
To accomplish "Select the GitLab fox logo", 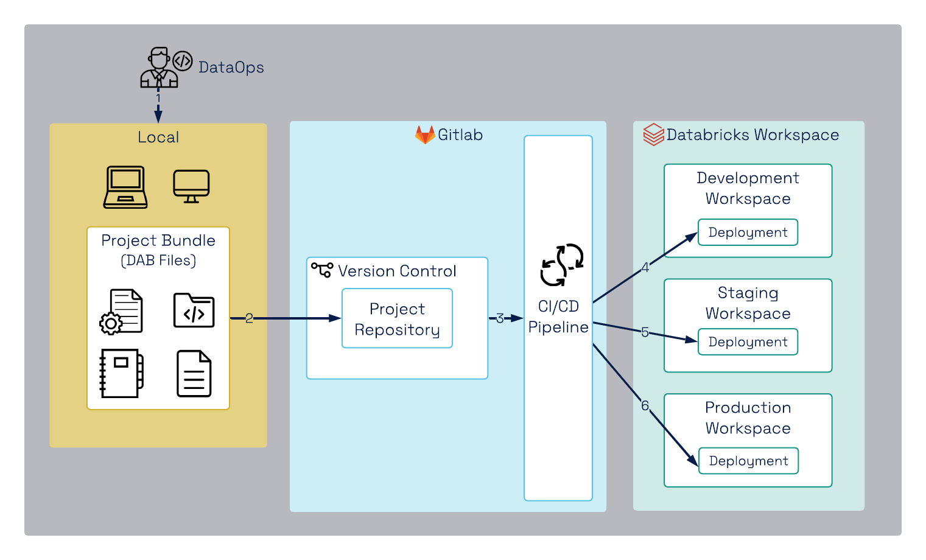I will tap(425, 134).
